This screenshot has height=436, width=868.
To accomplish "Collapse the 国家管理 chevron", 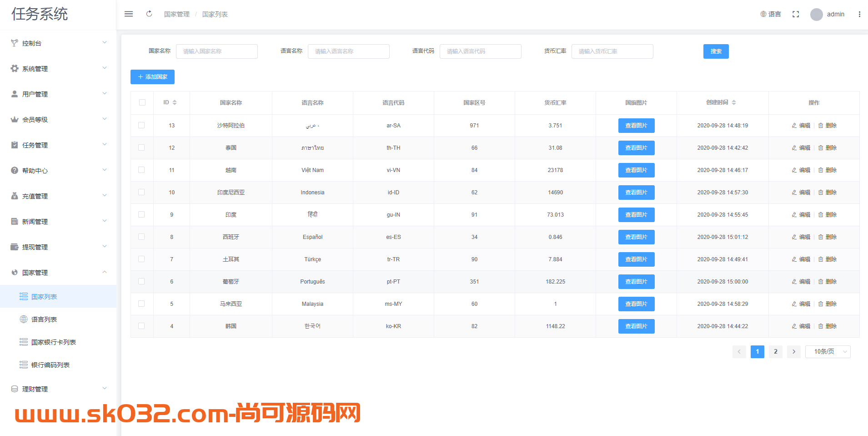I will (x=105, y=272).
